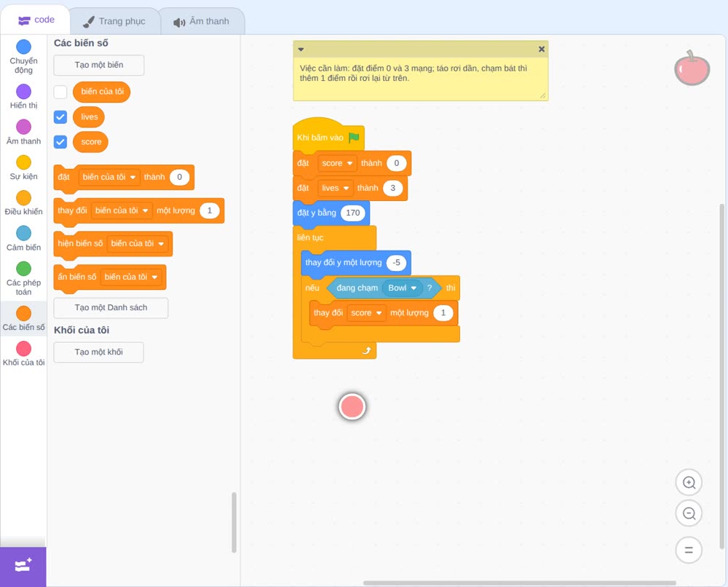Collapse the yellow comment with its arrow
This screenshot has height=587, width=728.
coord(301,50)
